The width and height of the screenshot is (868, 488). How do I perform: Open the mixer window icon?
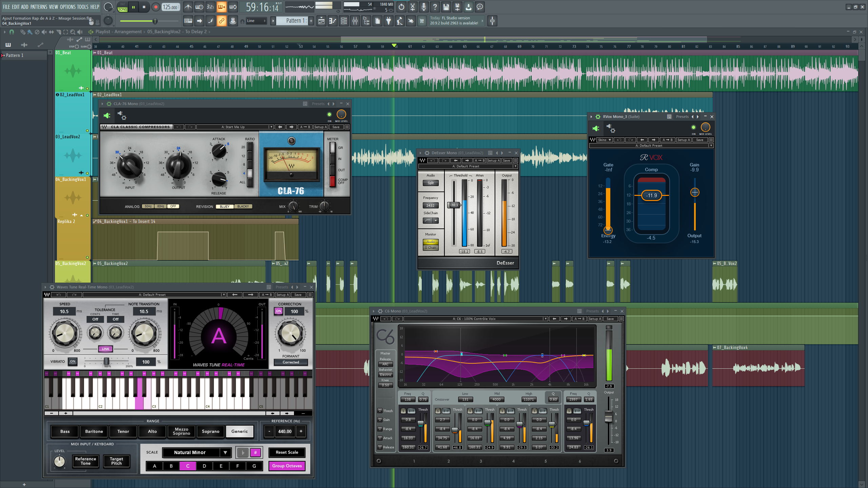tap(355, 21)
